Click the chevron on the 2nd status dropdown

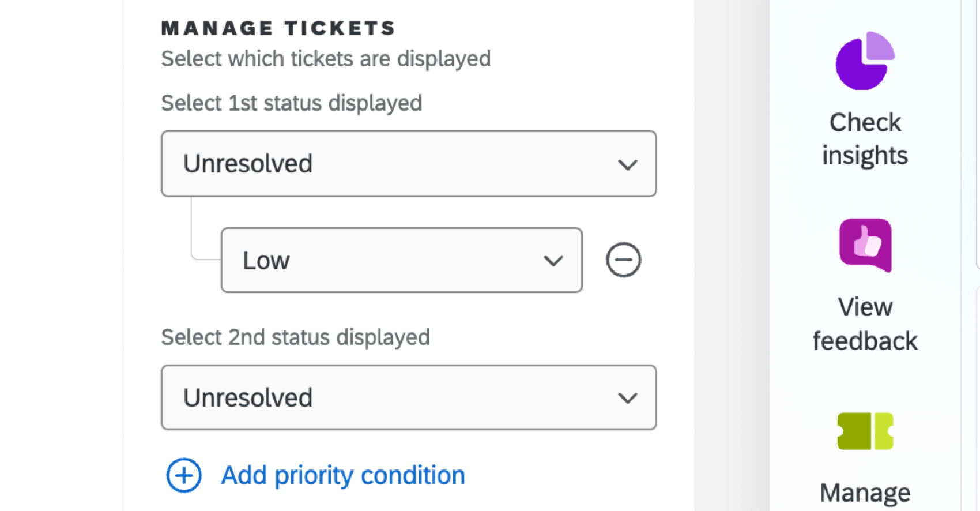(628, 397)
